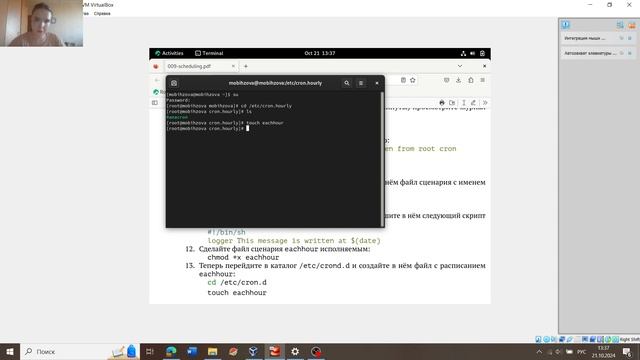Image resolution: width=640 pixels, height=360 pixels.
Task: Print the PDF document
Action: [x=442, y=103]
